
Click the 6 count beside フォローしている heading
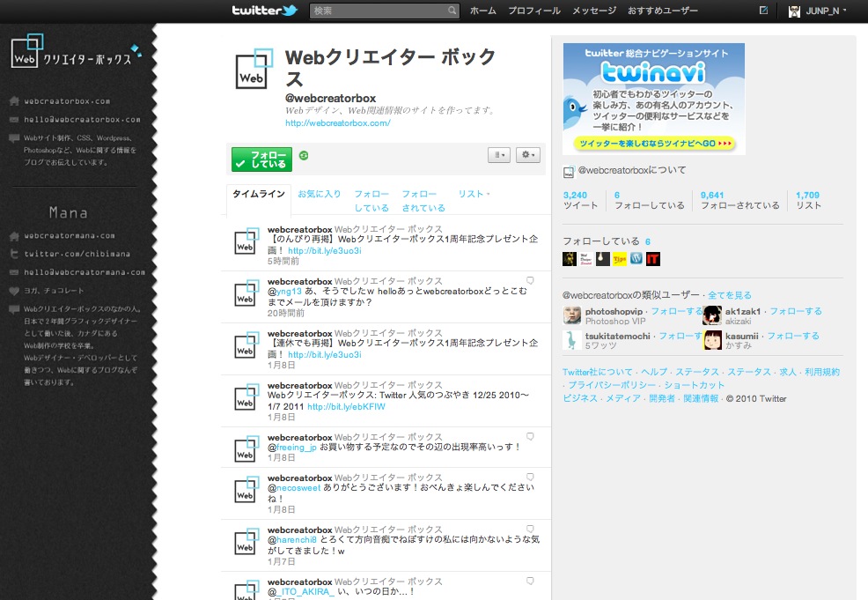point(647,241)
